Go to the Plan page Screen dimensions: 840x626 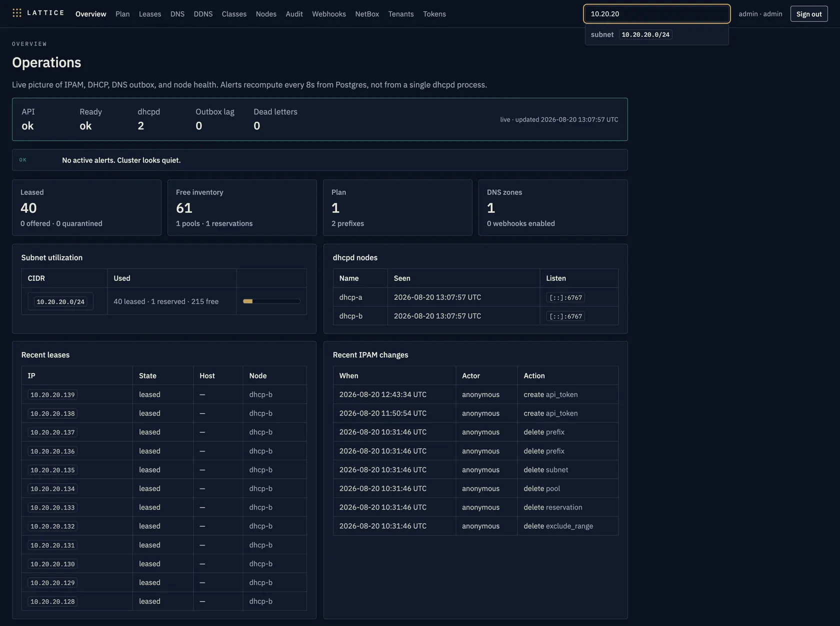pos(122,14)
